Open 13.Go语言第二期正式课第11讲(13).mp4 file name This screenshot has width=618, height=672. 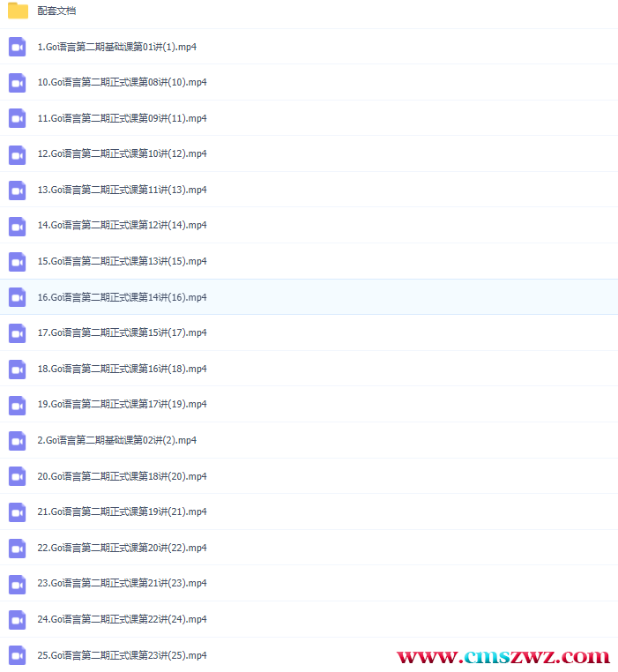point(122,190)
